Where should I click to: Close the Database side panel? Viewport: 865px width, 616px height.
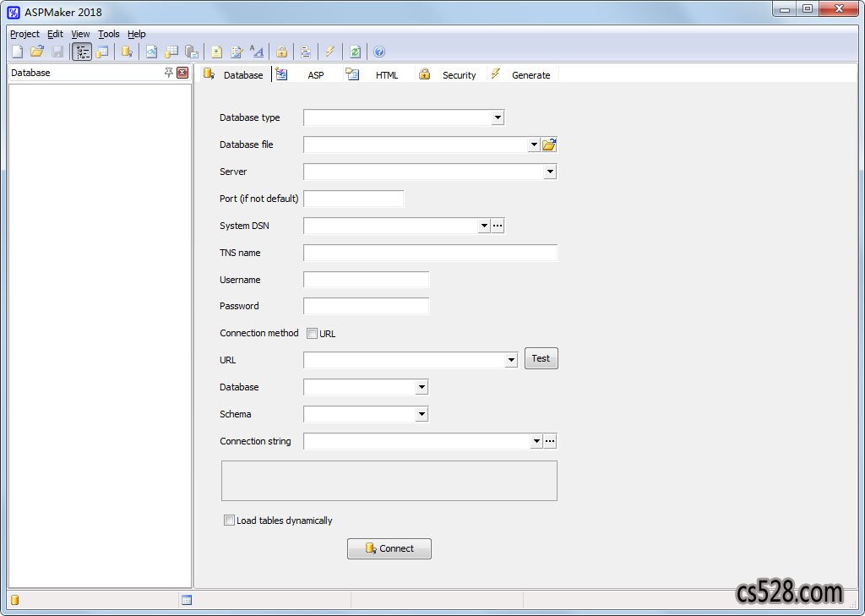[182, 73]
